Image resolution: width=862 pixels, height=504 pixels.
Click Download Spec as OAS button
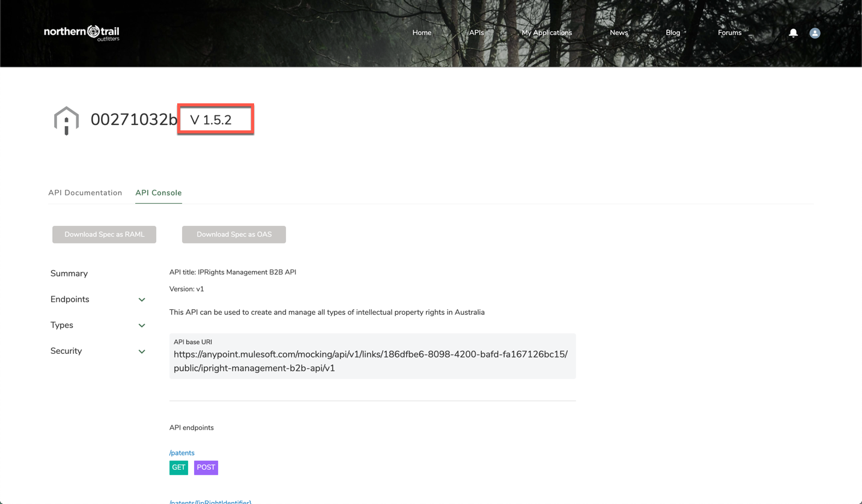(234, 234)
